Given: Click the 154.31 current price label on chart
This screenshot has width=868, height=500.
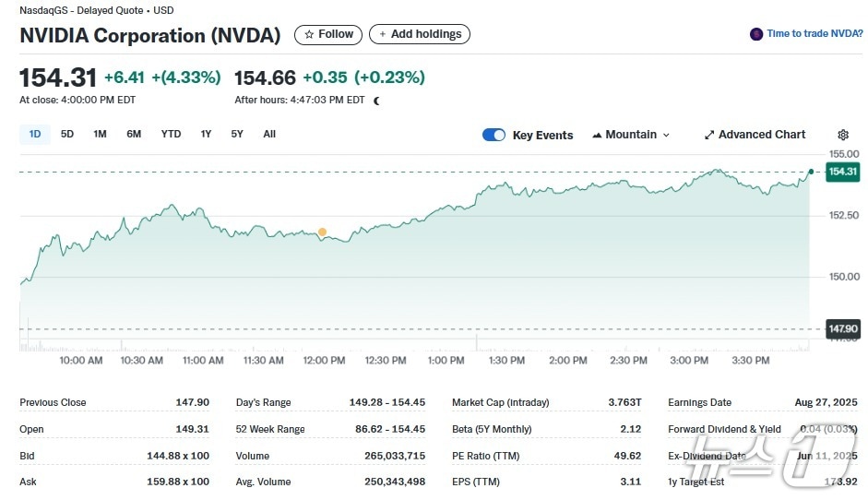Looking at the screenshot, I should point(842,172).
